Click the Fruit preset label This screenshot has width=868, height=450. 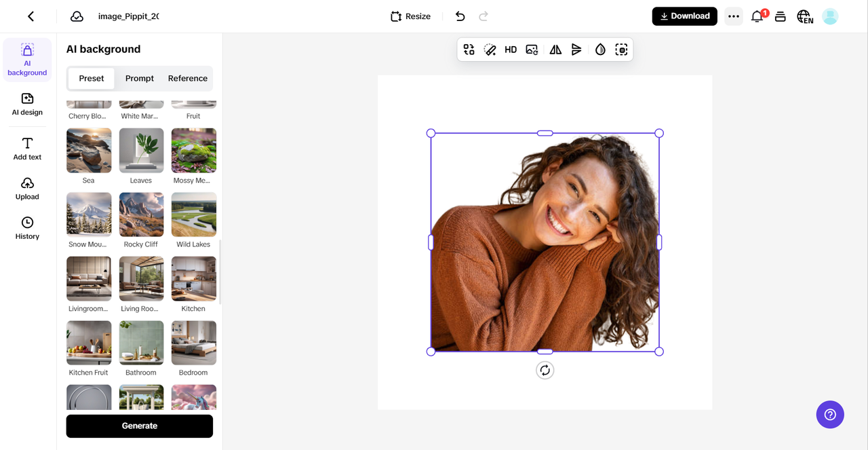pyautogui.click(x=193, y=116)
